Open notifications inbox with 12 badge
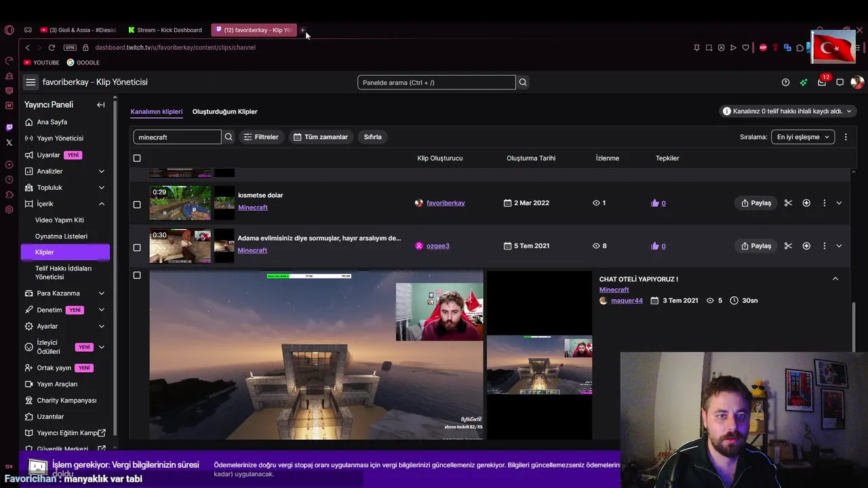The image size is (868, 488). click(822, 82)
